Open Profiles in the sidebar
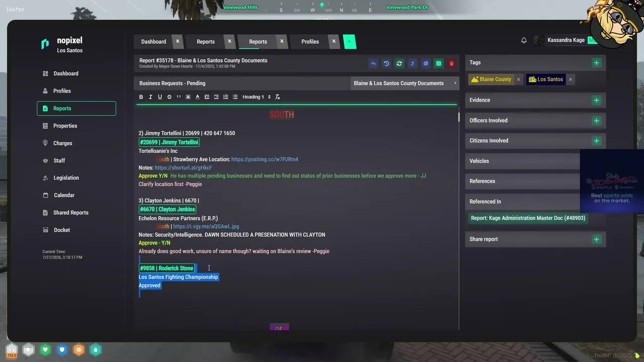Image resolution: width=644 pixels, height=362 pixels. [76, 91]
